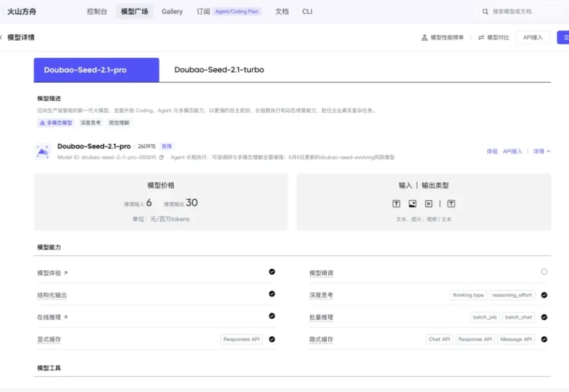The height and width of the screenshot is (392, 569).
Task: Open the Gallery menu item
Action: [172, 12]
